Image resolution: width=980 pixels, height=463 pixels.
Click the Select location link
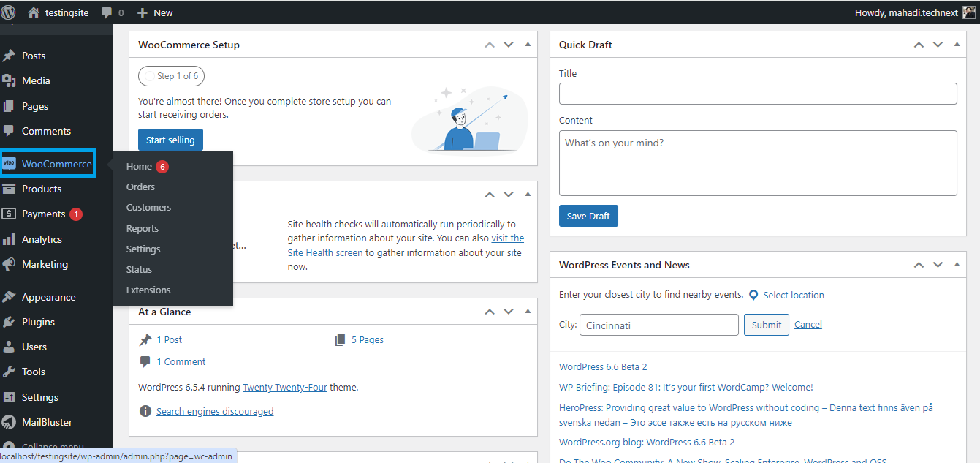(x=794, y=295)
